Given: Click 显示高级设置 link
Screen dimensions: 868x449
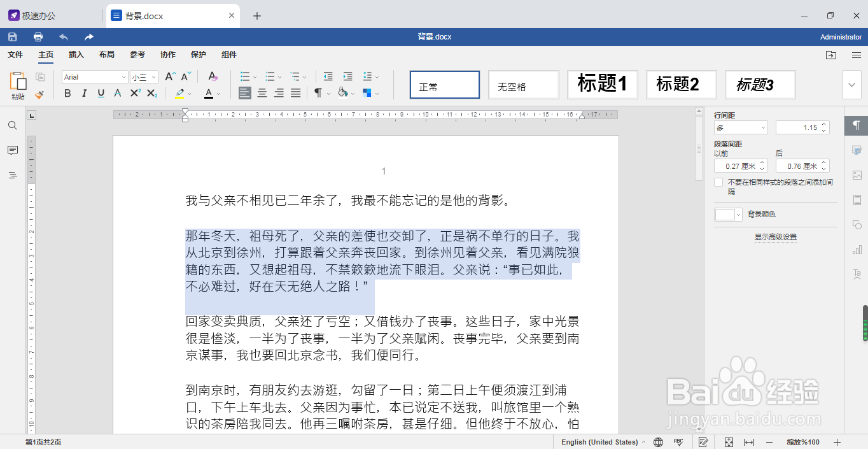Looking at the screenshot, I should (776, 237).
